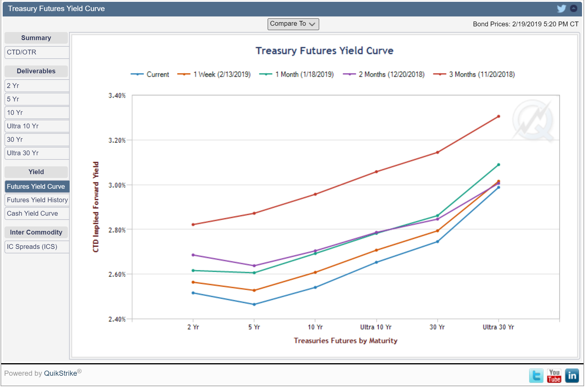Open the CTD/OTR summary item
588x388 pixels.
coord(37,52)
